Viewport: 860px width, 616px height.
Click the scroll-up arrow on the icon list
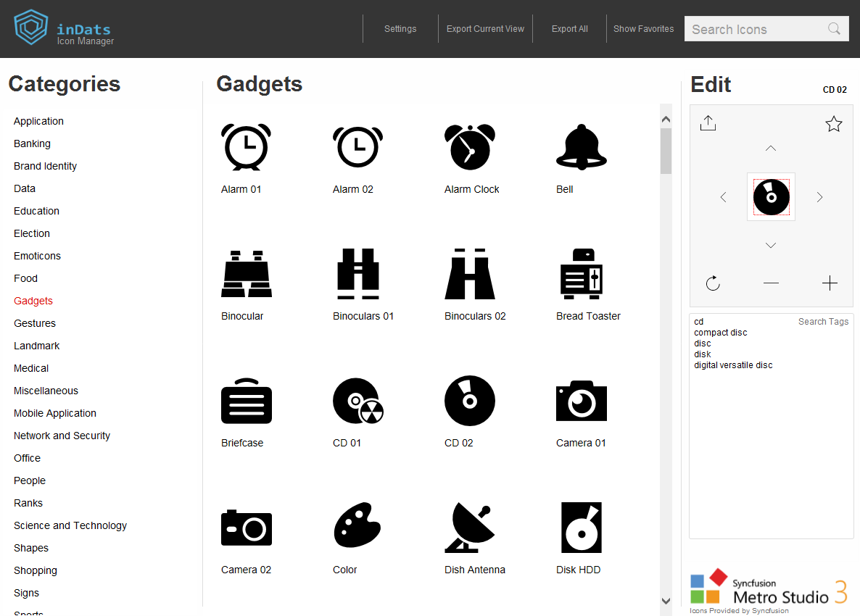point(666,118)
